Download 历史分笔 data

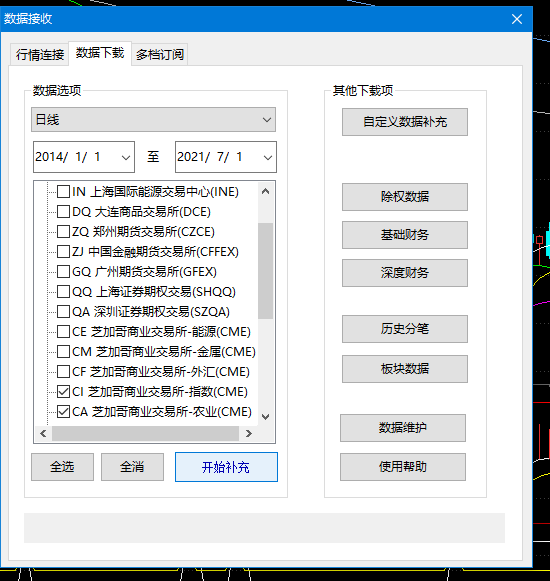click(x=405, y=329)
